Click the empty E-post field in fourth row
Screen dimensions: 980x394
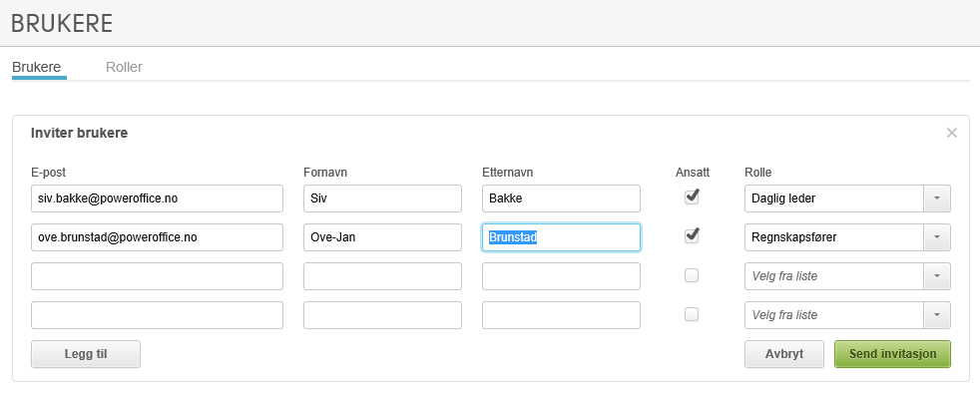[x=157, y=314]
